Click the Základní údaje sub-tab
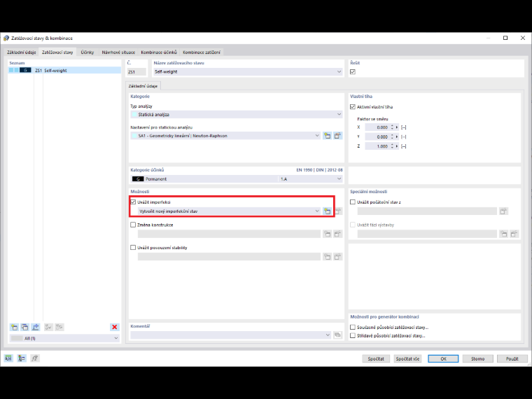532x399 pixels. pos(143,86)
